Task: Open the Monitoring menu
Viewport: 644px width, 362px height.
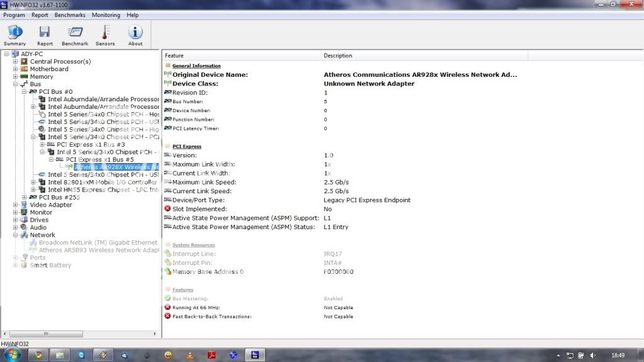Action: pos(106,14)
